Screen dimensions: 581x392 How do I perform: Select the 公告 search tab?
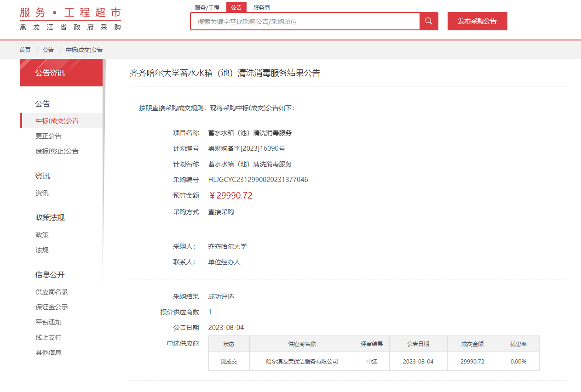click(x=236, y=8)
